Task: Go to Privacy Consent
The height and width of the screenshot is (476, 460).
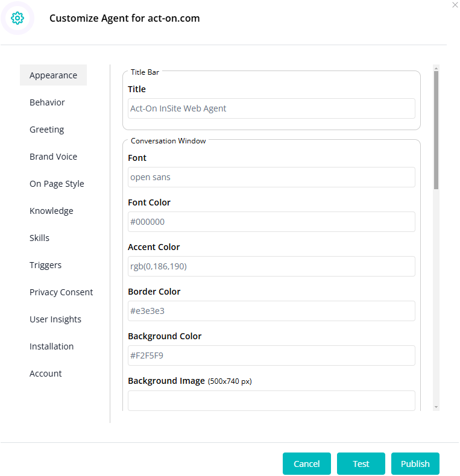Action: tap(61, 292)
